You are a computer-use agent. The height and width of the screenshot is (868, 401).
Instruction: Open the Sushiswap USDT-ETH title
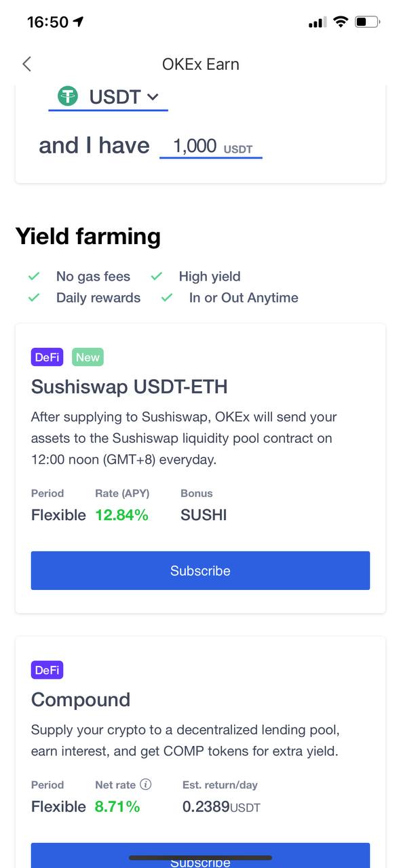(x=129, y=387)
